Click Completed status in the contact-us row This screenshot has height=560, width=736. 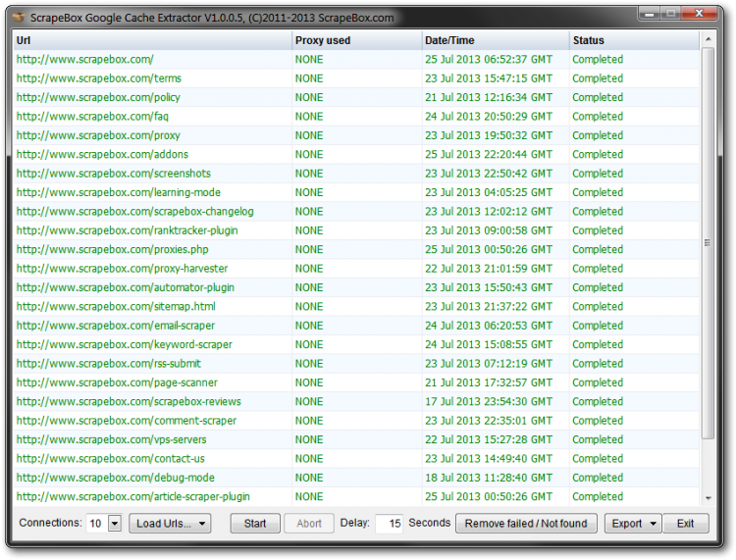[x=598, y=458]
